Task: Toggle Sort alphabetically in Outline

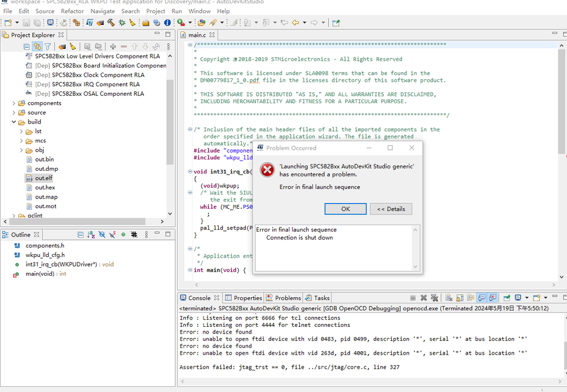Action: click(x=91, y=235)
